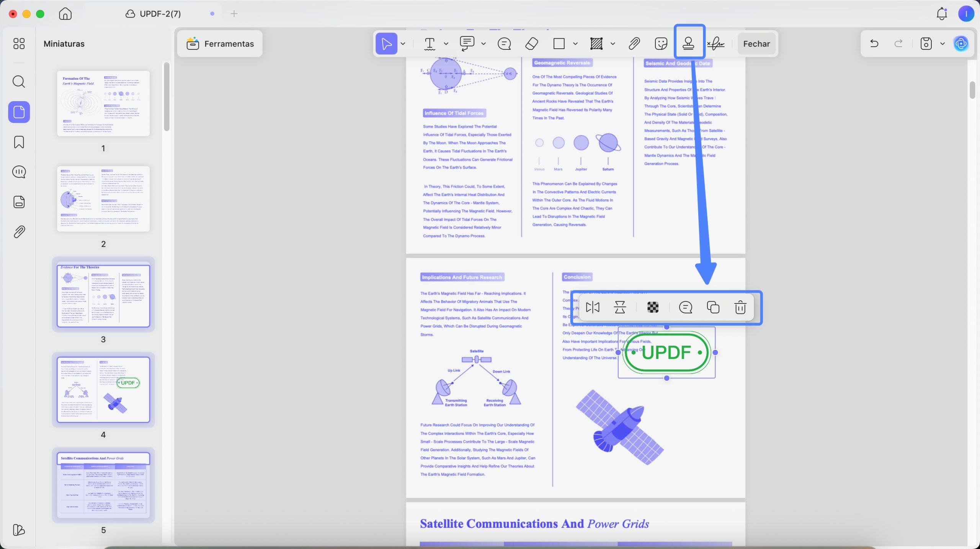Open page 5 thumbnail
This screenshot has height=549, width=980.
point(103,485)
